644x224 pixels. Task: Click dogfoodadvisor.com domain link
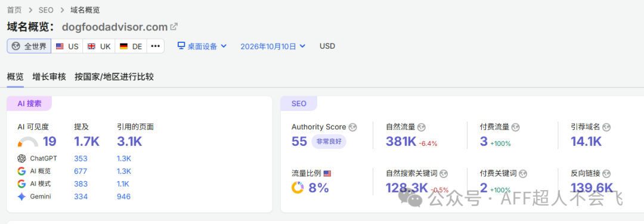pyautogui.click(x=114, y=27)
